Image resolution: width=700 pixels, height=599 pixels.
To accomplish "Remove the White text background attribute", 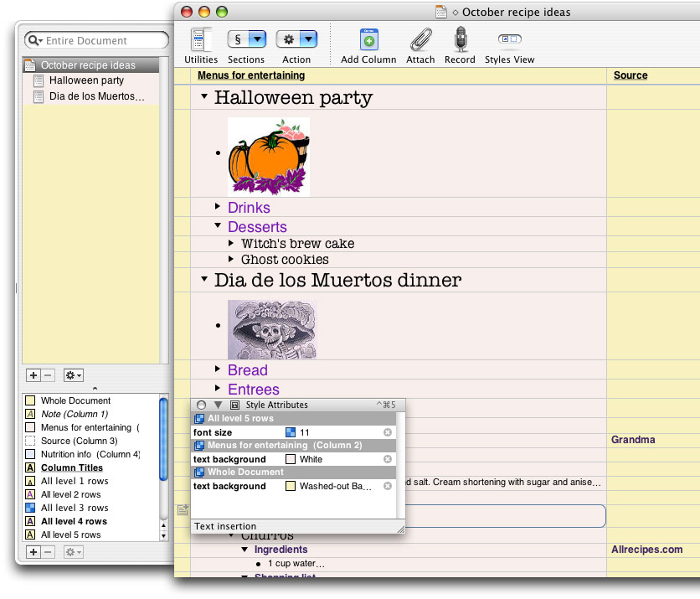I will point(388,459).
